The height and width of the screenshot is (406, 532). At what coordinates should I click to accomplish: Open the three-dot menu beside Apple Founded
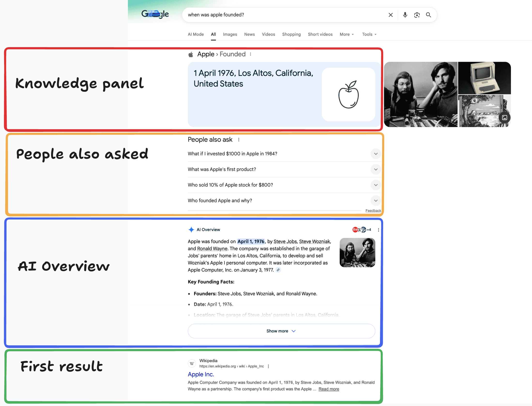(251, 54)
